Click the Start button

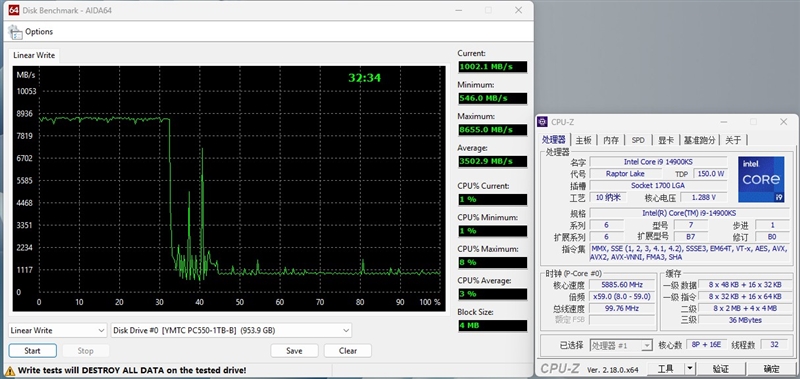[32, 351]
